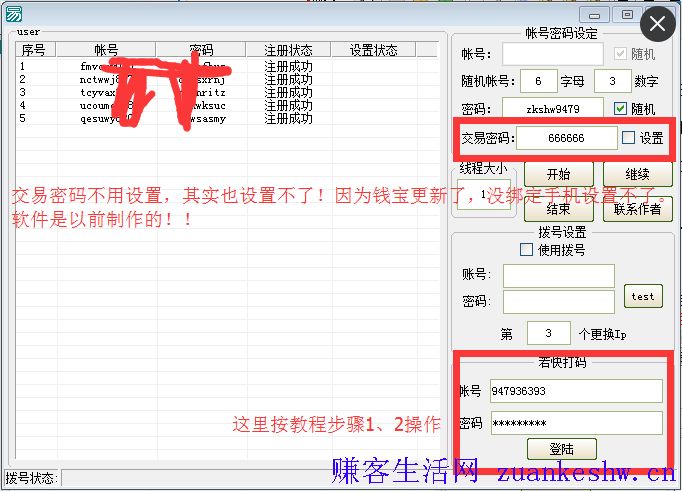682x491 pixels.
Task: Edit the 线程大小 value field
Action: point(484,194)
